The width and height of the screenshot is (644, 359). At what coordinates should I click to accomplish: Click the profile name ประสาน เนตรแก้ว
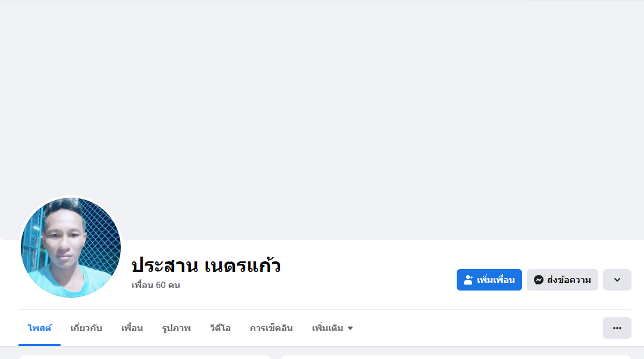pos(206,265)
